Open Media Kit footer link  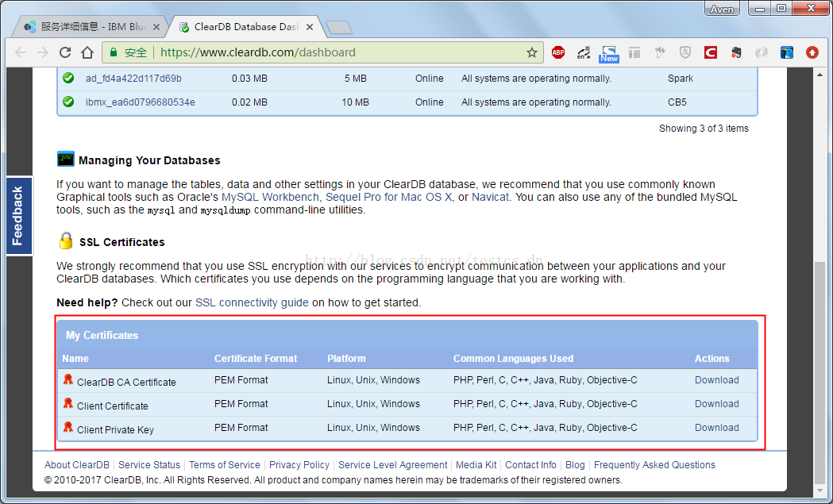click(476, 464)
